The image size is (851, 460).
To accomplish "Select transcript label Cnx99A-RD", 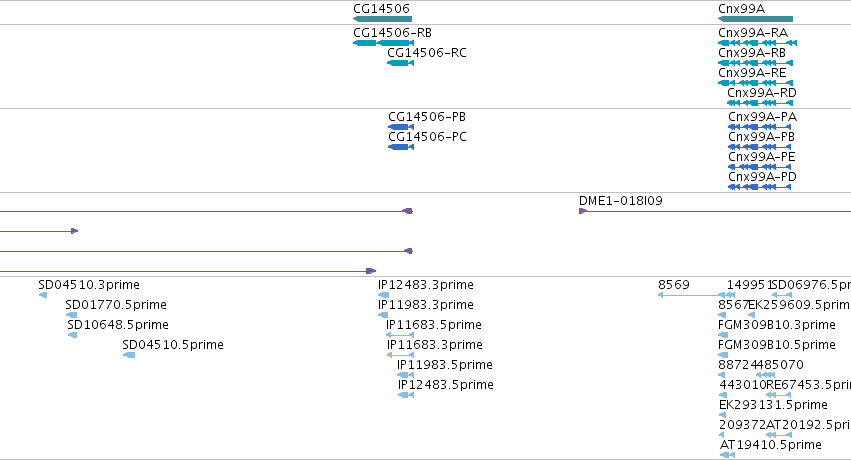I will [x=761, y=93].
